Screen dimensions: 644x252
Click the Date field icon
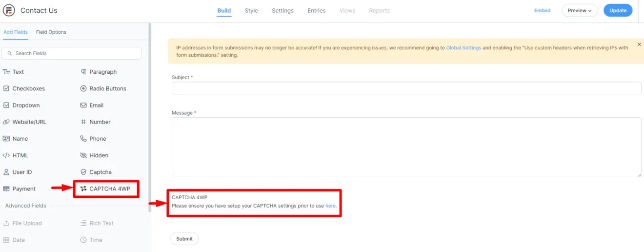click(x=6, y=240)
